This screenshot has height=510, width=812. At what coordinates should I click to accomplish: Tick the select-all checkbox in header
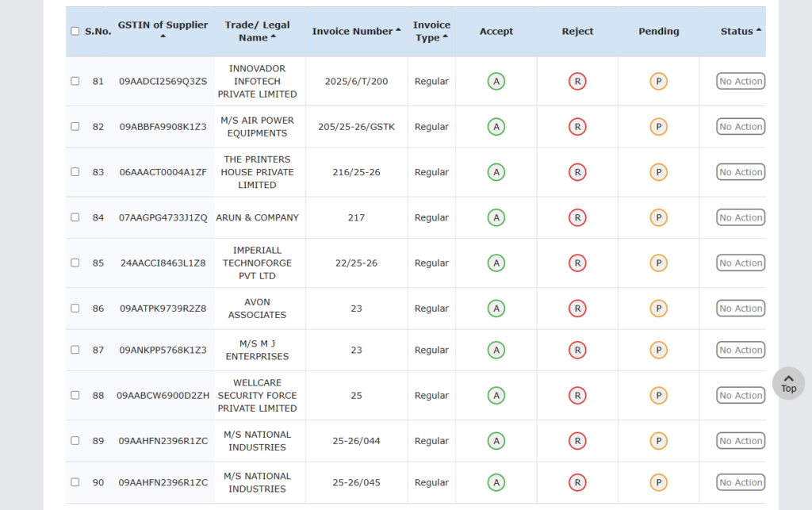[x=75, y=31]
